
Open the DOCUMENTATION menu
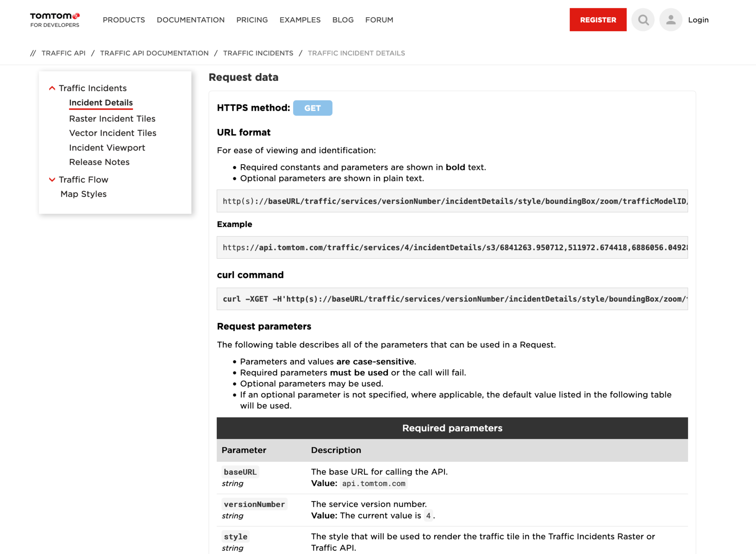[x=191, y=20]
